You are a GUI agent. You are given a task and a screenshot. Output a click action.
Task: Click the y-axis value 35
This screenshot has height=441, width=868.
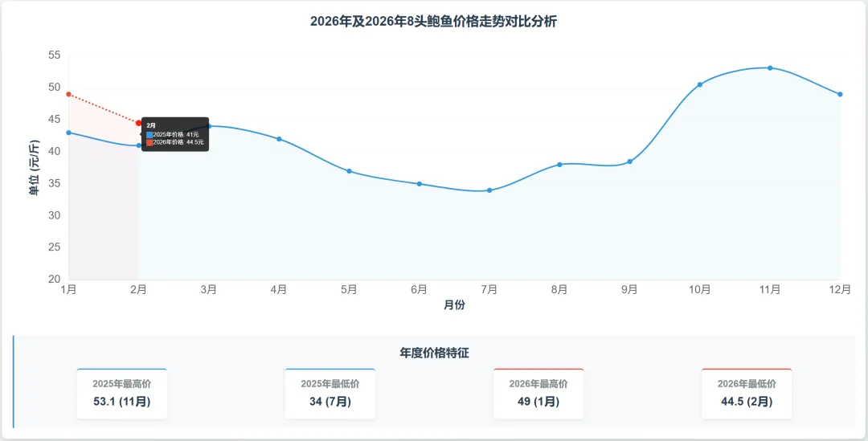55,183
